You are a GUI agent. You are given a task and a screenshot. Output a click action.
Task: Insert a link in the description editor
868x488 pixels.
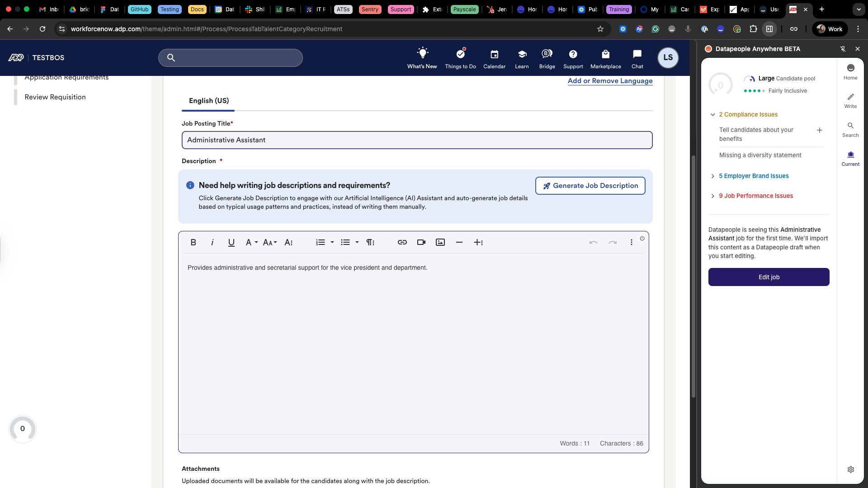click(402, 243)
